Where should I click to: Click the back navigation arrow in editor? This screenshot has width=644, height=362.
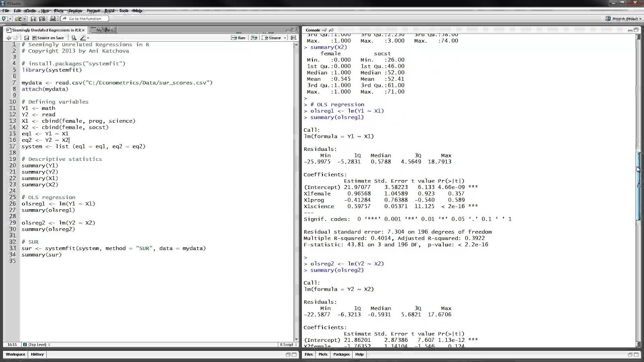pos(9,38)
